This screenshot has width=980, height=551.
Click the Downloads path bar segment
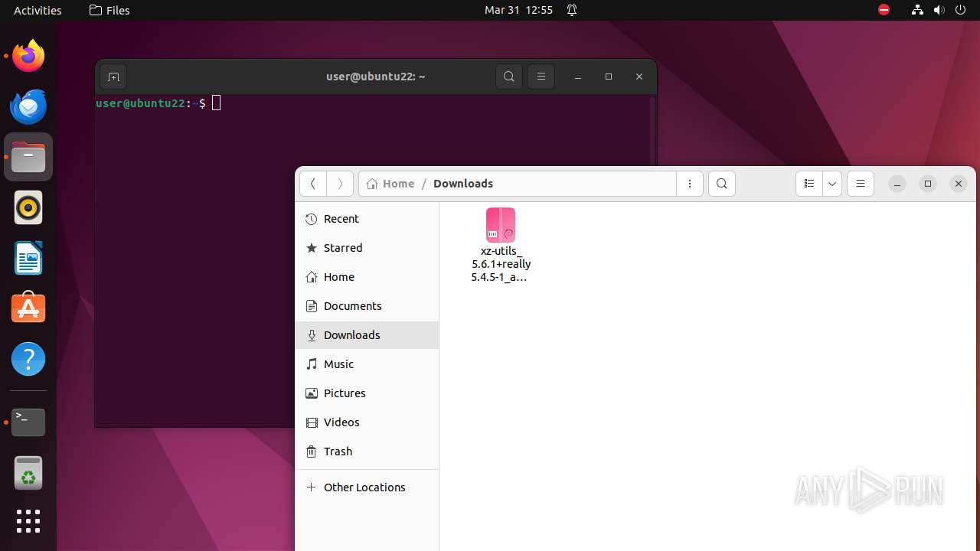[x=463, y=184]
